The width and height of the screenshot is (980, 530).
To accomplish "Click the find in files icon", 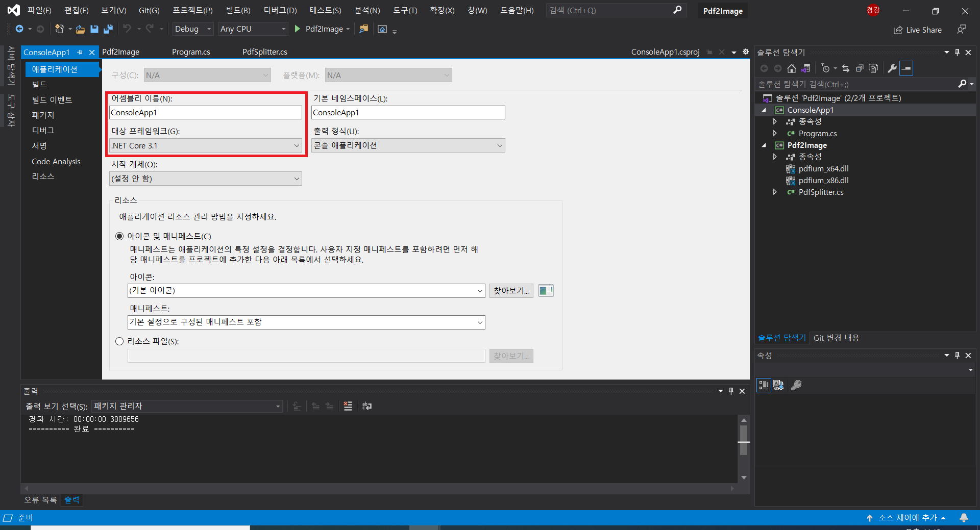I will click(363, 29).
